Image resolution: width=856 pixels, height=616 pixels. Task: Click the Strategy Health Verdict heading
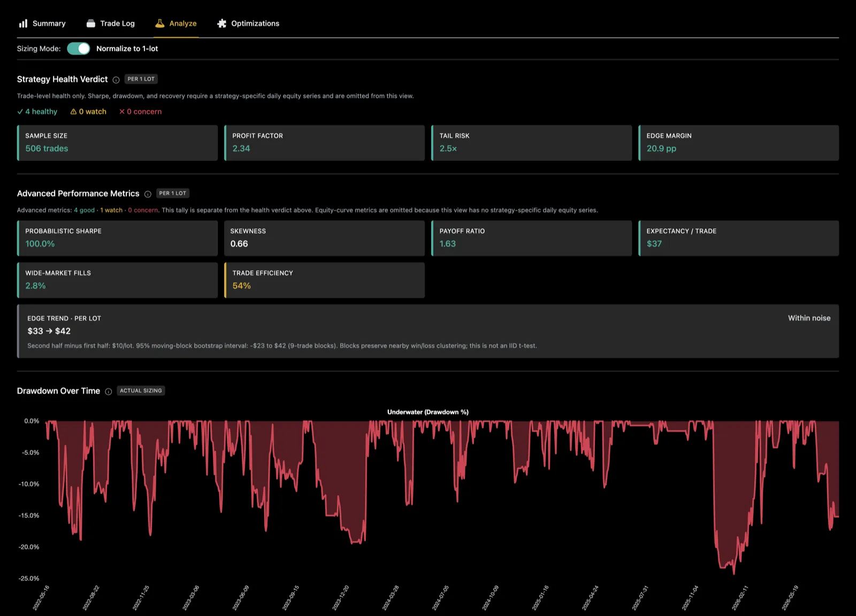click(62, 79)
